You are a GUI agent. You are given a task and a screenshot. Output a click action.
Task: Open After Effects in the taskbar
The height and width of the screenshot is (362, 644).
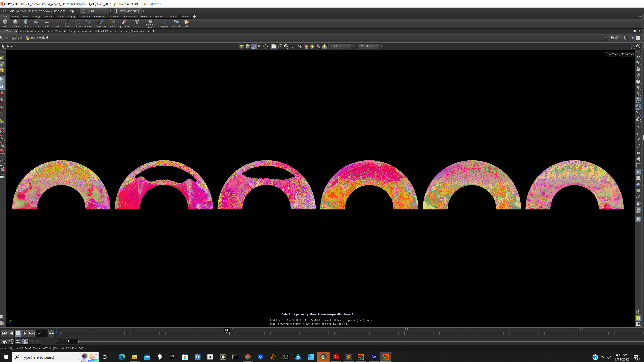(373, 357)
